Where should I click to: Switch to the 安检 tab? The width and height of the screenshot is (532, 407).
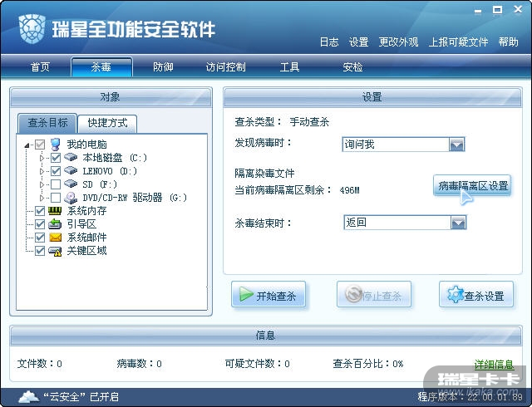352,66
